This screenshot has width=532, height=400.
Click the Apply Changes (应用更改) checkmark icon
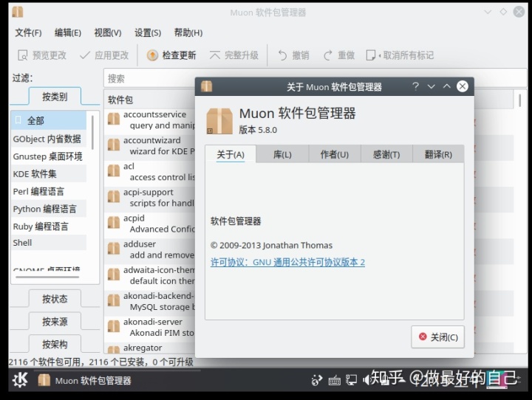(x=85, y=55)
